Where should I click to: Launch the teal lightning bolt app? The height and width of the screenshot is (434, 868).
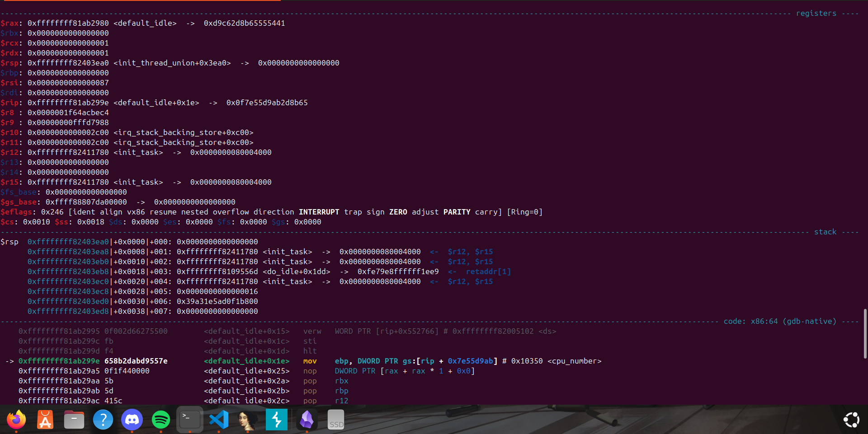coord(277,420)
